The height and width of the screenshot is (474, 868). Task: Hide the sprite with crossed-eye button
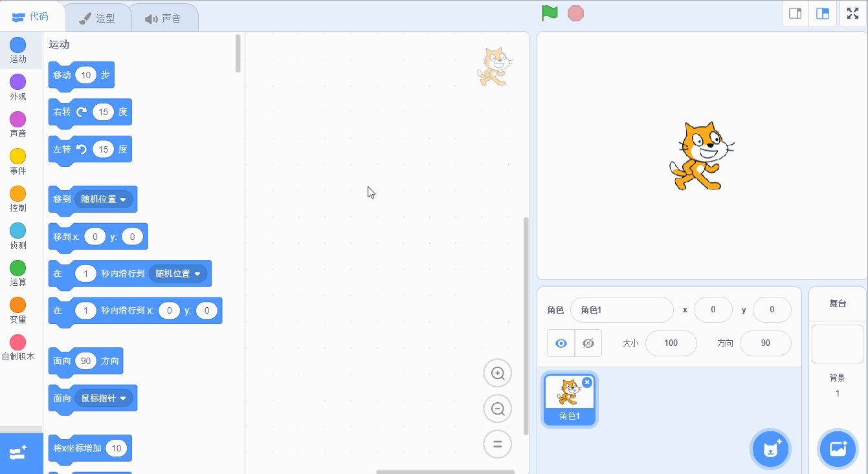click(x=588, y=343)
